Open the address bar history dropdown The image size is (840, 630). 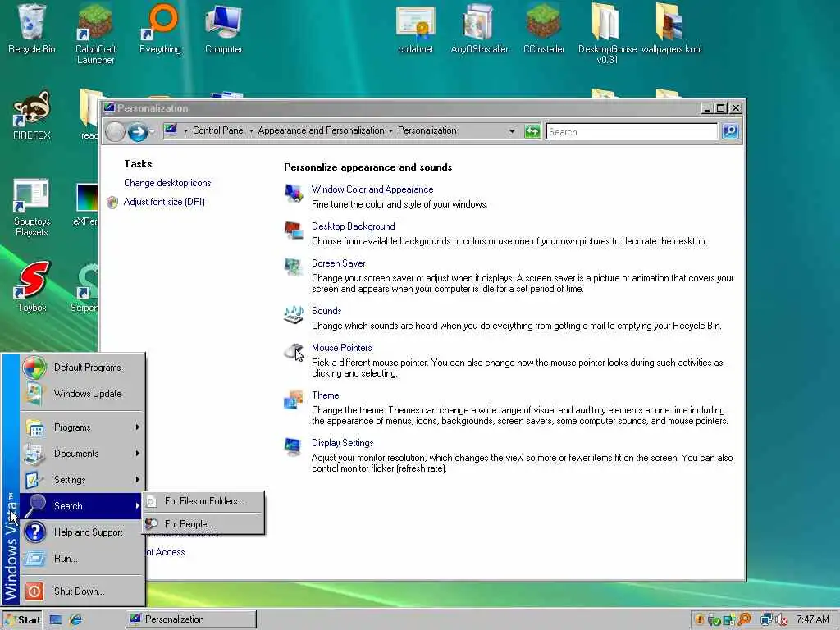click(512, 131)
